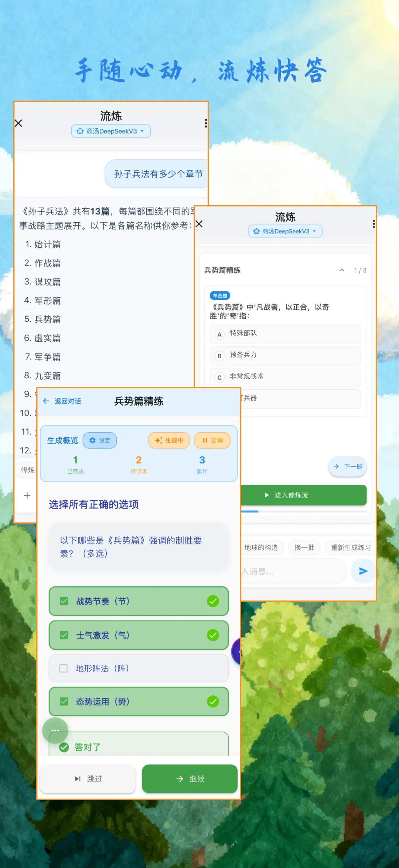Image resolution: width=399 pixels, height=868 pixels.
Task: Select list item 3. 谋攻篇
Action: pos(43,282)
